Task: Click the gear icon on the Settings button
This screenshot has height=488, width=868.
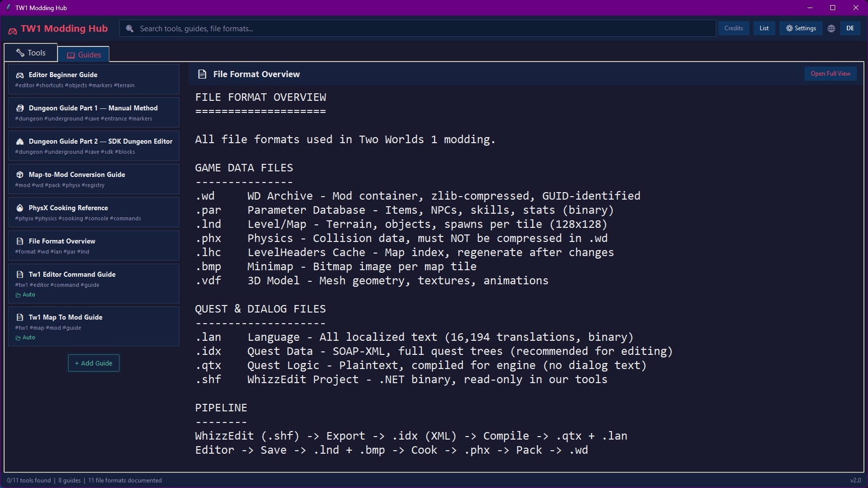Action: pyautogui.click(x=789, y=28)
